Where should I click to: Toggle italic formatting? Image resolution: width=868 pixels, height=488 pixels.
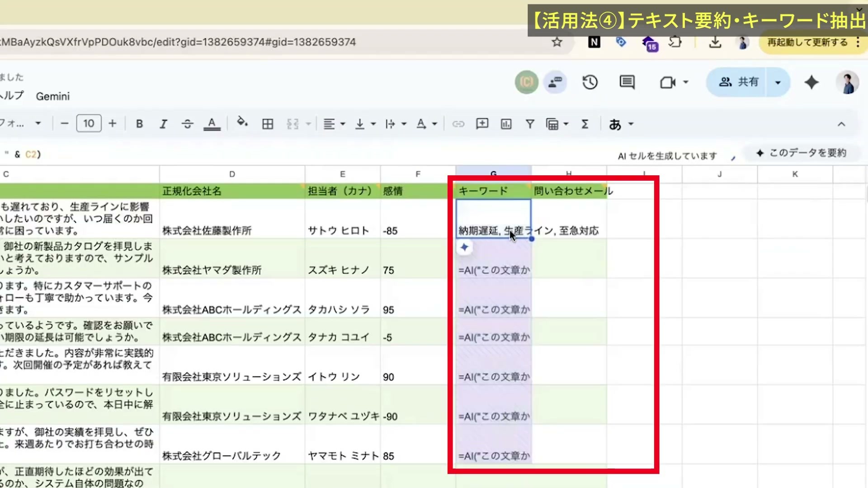coord(163,124)
